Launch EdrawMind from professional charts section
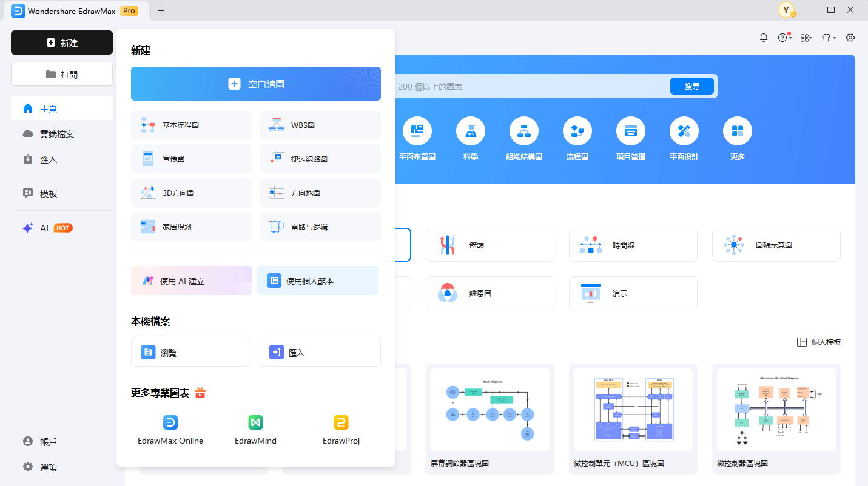Image resolution: width=868 pixels, height=486 pixels. coord(255,429)
